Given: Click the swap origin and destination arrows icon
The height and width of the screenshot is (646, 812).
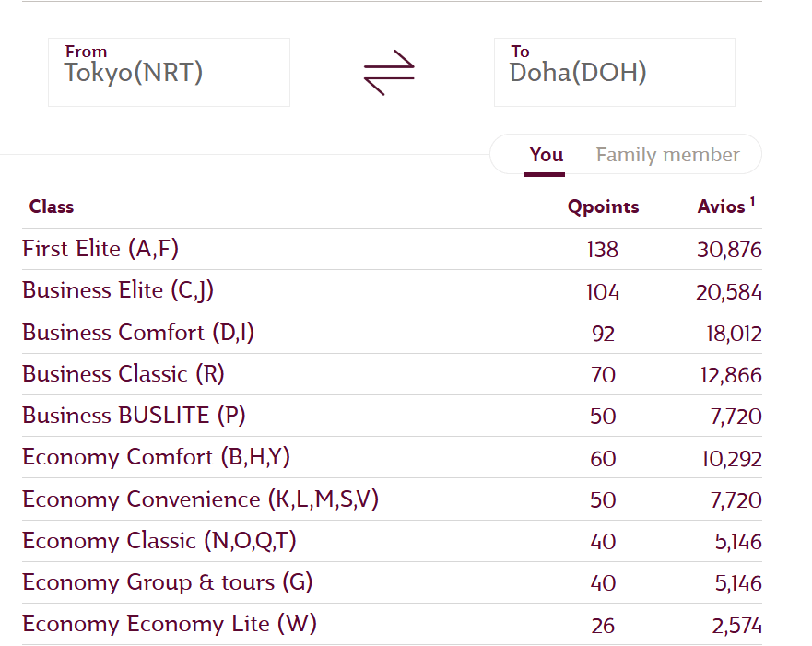Looking at the screenshot, I should click(389, 73).
